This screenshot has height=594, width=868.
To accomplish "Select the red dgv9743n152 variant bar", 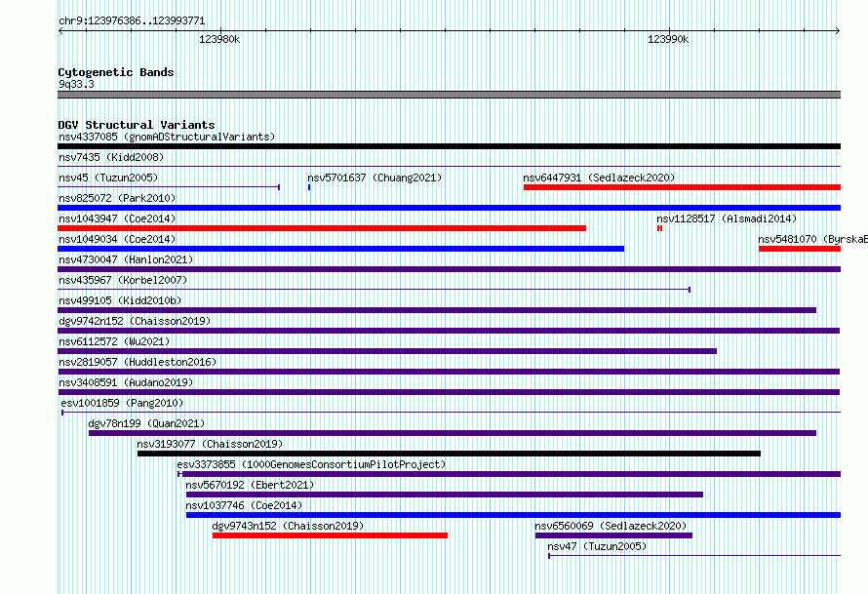I will tap(330, 535).
